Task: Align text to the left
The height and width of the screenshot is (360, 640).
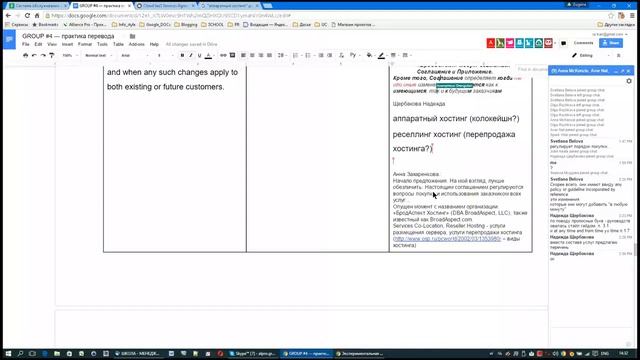Action: tap(243, 56)
